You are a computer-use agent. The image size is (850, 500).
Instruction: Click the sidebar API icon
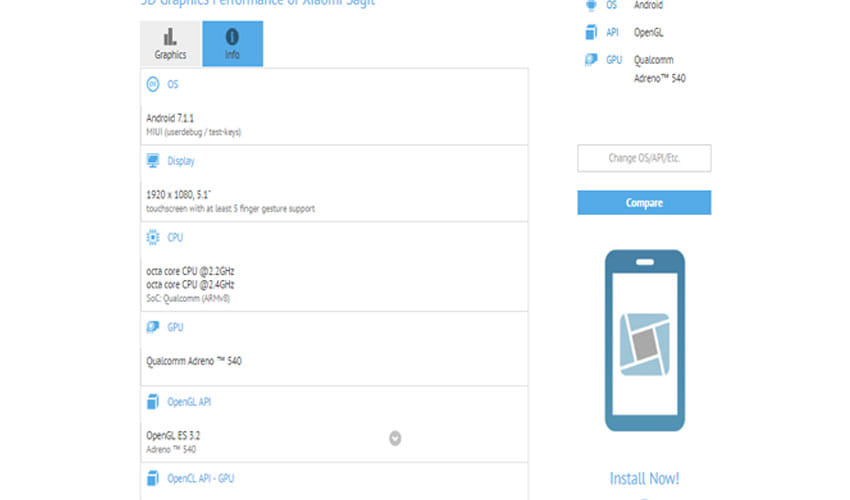point(591,33)
